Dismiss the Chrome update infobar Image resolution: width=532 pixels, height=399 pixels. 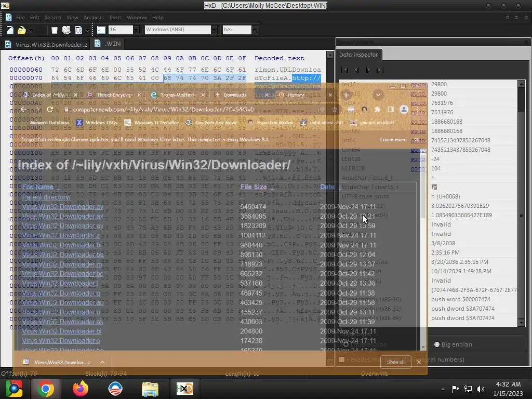pos(416,139)
